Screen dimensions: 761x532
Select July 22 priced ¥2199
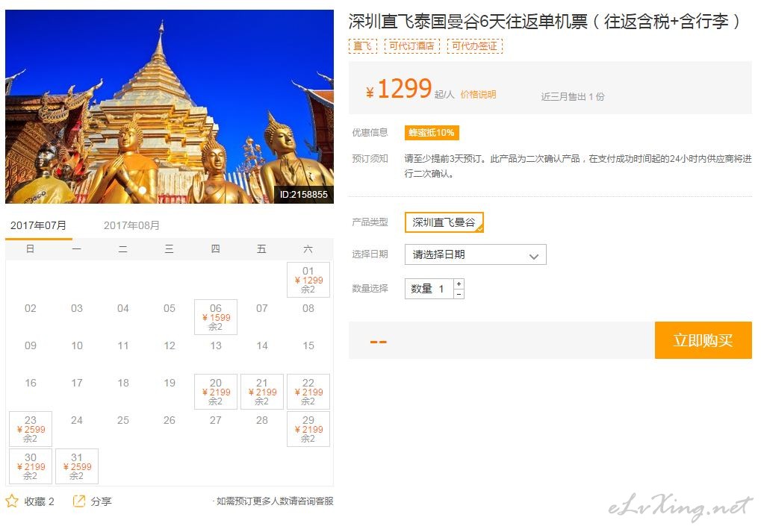[x=308, y=392]
